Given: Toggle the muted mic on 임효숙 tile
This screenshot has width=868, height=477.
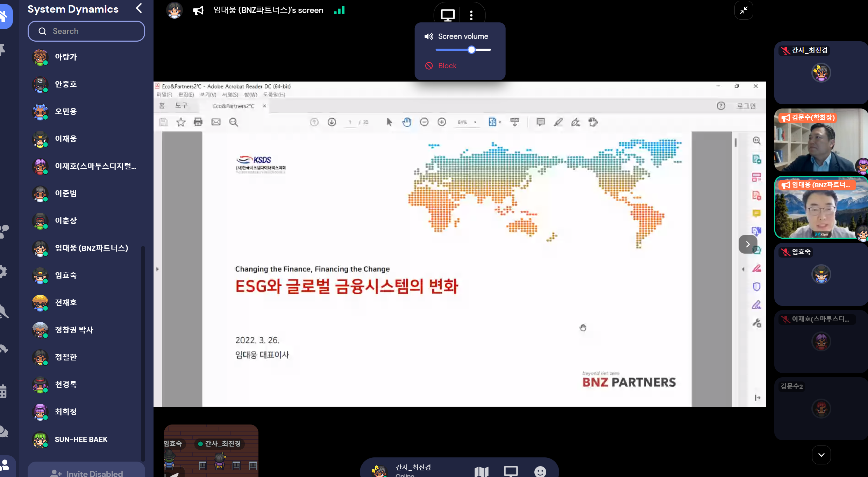Looking at the screenshot, I should (785, 252).
